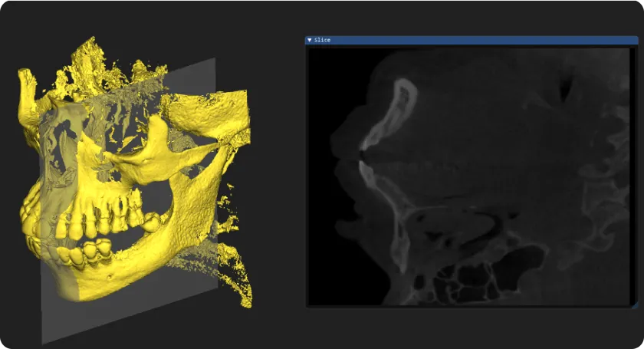Collapse the Slice window using its triangle
The image size is (644, 349).
(x=310, y=40)
